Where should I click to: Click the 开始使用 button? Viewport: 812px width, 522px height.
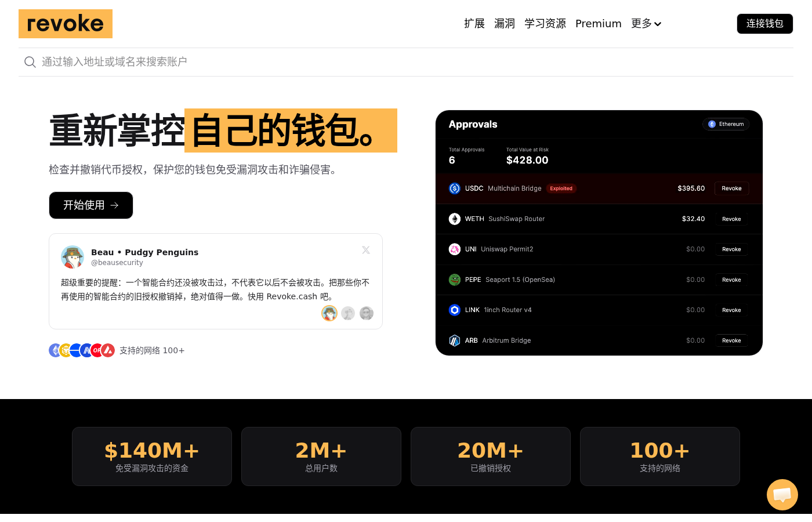coord(91,205)
